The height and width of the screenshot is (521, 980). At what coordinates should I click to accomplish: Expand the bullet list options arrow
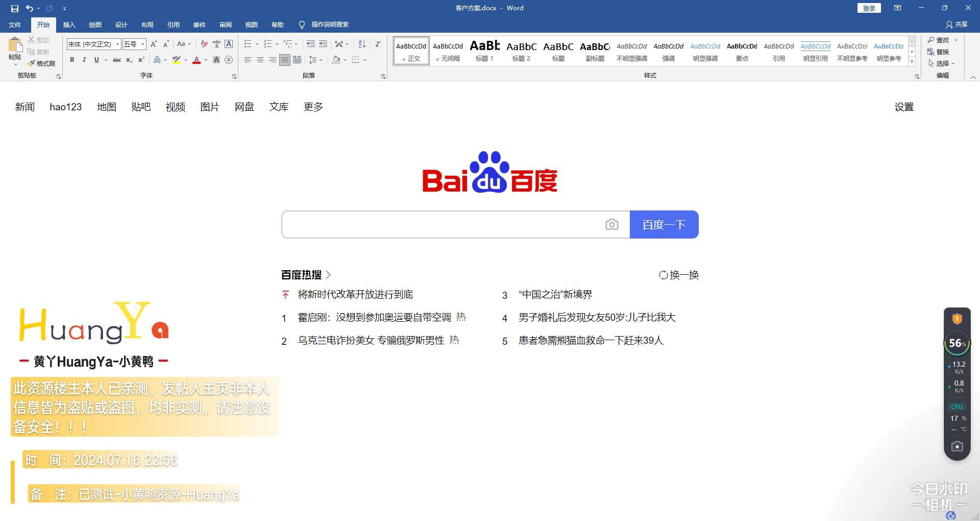pyautogui.click(x=257, y=44)
